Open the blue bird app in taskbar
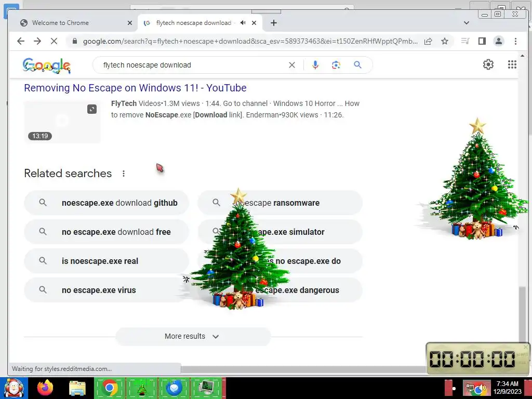532x399 pixels. click(x=174, y=388)
